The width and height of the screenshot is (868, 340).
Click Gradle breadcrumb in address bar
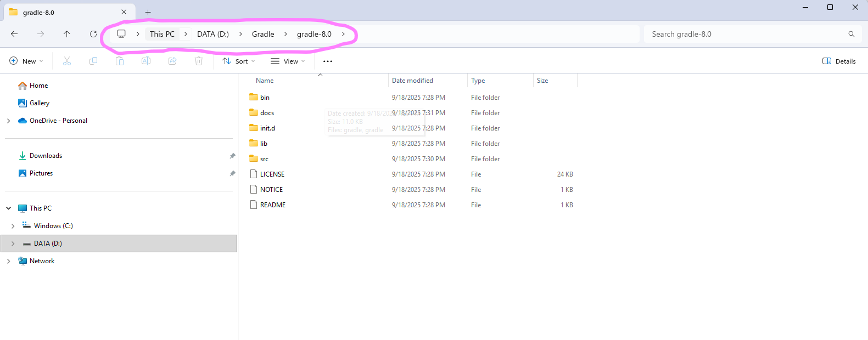263,34
